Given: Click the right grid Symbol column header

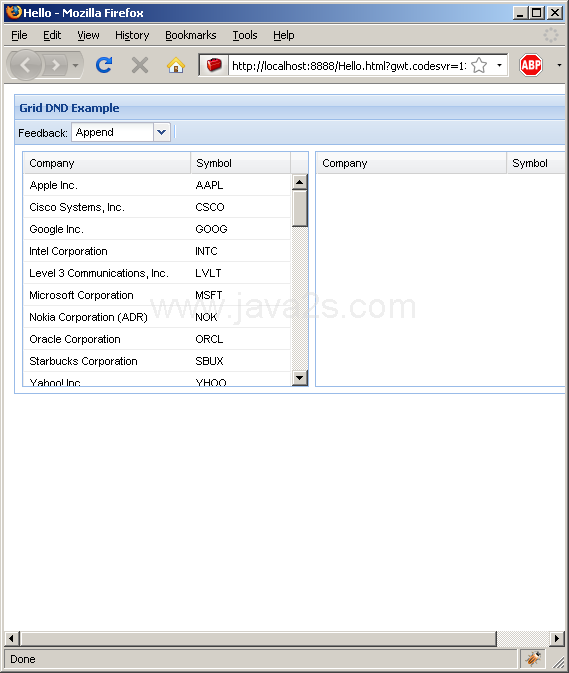Looking at the screenshot, I should click(x=536, y=163).
